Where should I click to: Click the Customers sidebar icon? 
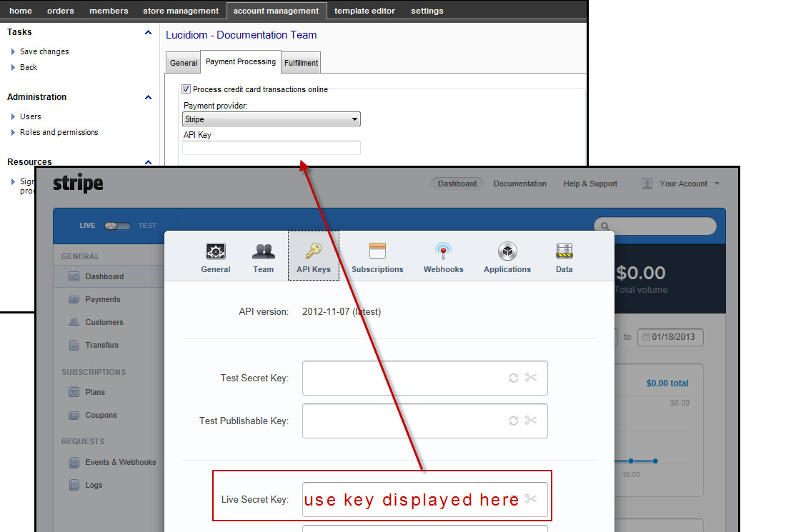(74, 322)
